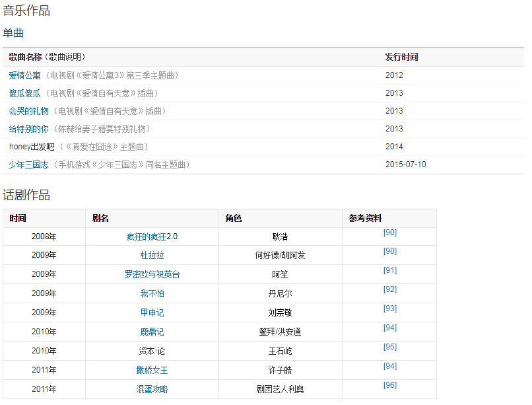Go to the 鹿鼎记 play page
Viewport: 532px width, 405px height.
click(152, 332)
